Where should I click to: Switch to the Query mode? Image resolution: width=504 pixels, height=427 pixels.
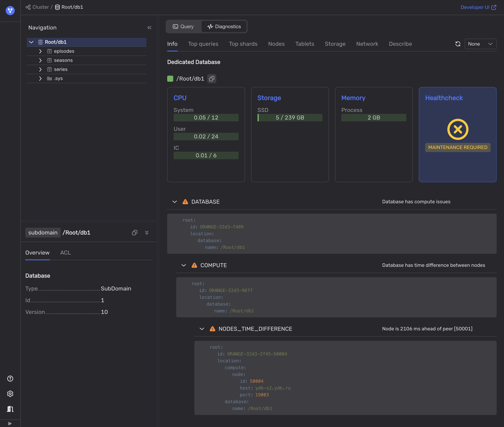(x=183, y=27)
